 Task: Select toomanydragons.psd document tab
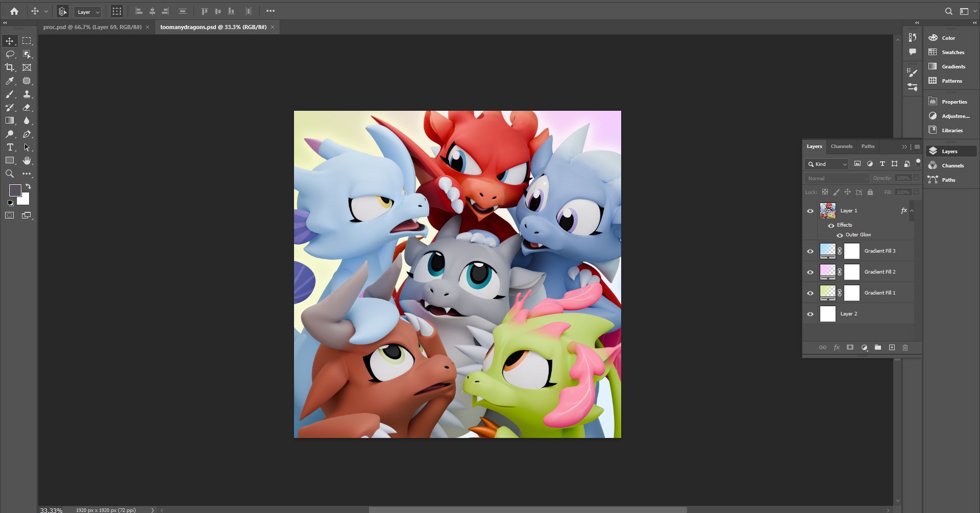tap(213, 27)
